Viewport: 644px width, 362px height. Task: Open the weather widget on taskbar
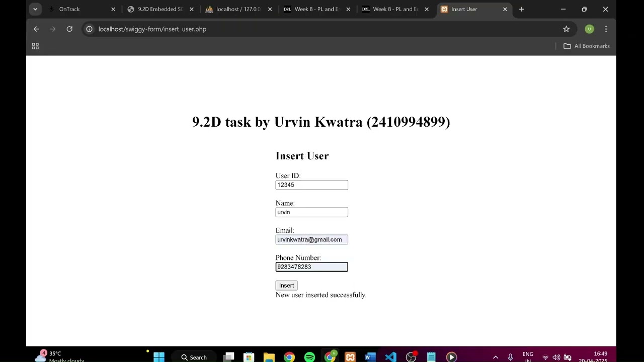59,356
